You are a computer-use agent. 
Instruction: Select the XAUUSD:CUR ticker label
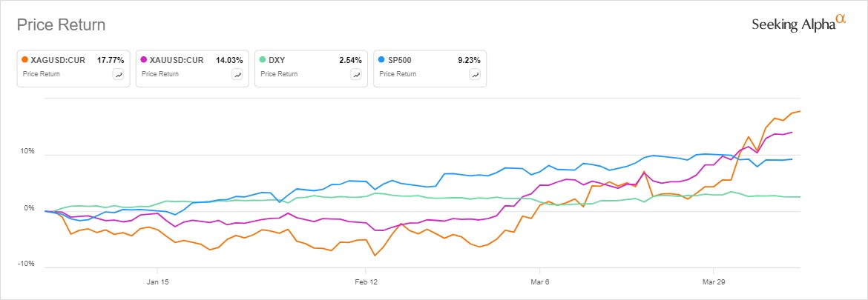click(x=173, y=59)
